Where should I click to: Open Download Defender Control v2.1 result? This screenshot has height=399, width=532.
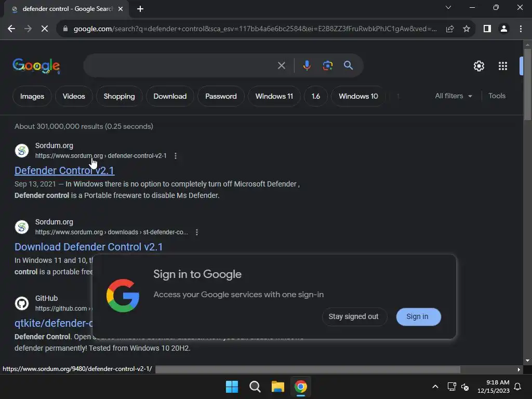[x=88, y=247]
